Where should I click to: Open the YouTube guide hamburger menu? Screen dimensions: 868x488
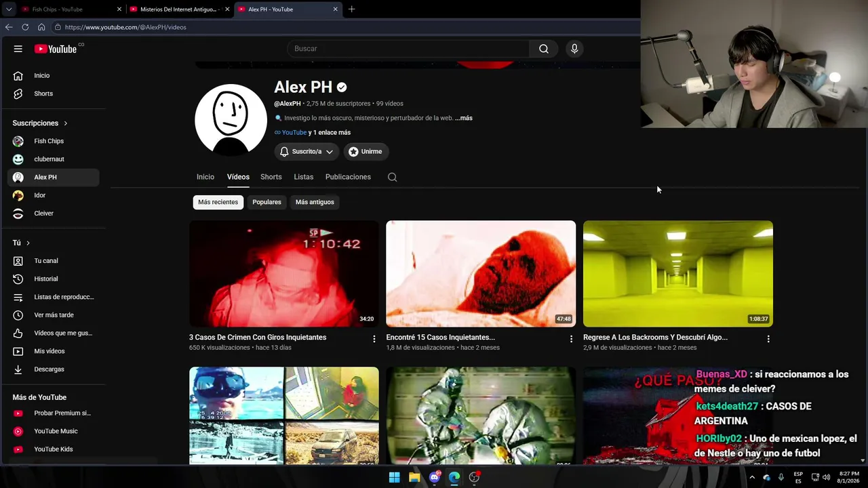click(x=18, y=49)
